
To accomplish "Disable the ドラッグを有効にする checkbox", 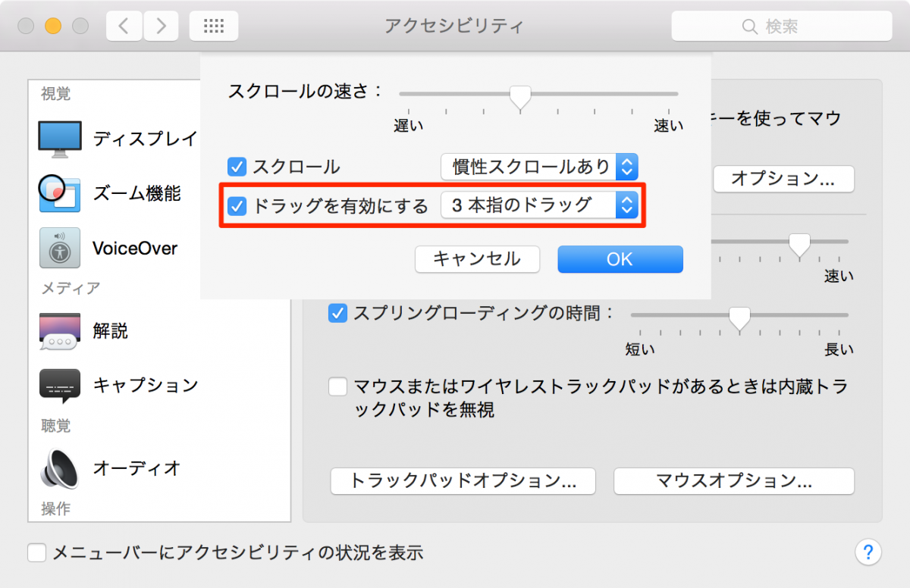I will click(x=237, y=205).
